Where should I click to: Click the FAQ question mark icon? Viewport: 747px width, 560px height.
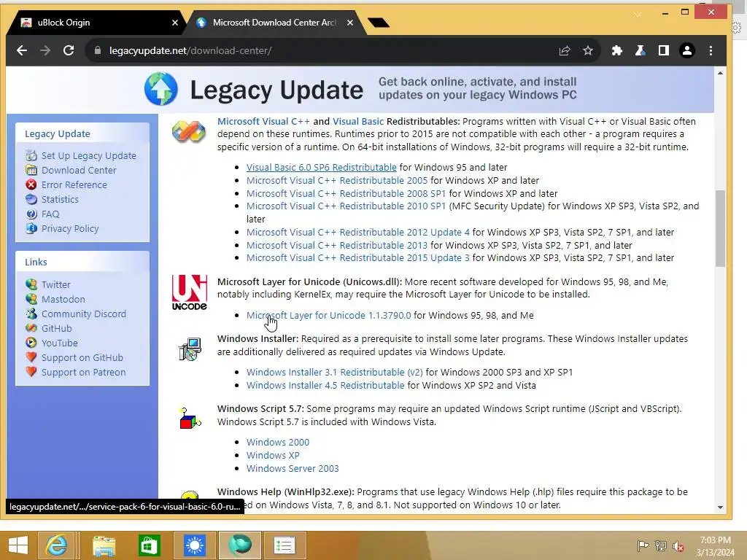[x=31, y=214]
